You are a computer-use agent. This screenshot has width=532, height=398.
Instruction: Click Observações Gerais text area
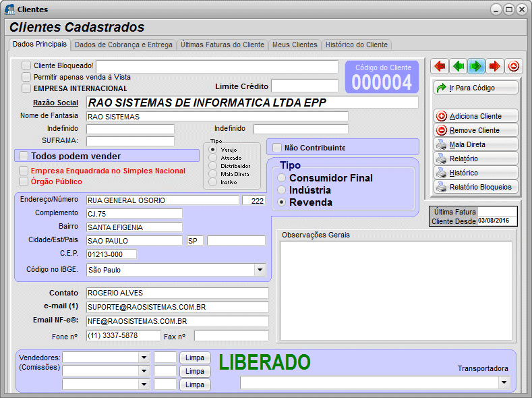[396, 291]
